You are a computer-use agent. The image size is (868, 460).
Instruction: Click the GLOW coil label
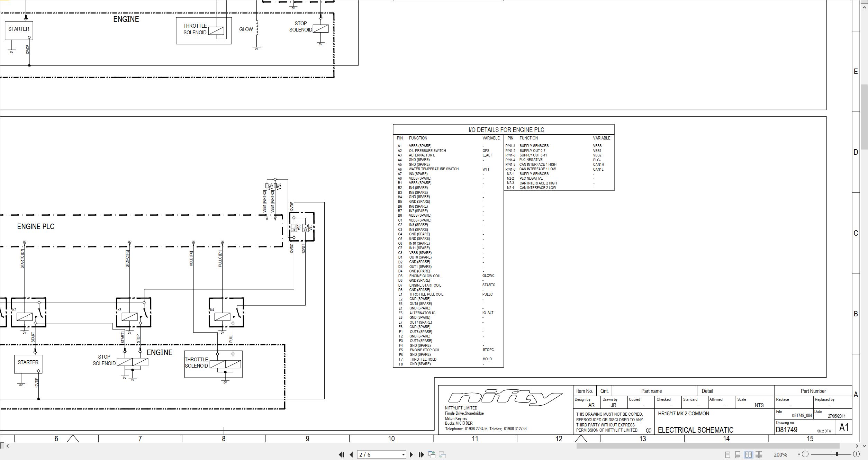[246, 29]
